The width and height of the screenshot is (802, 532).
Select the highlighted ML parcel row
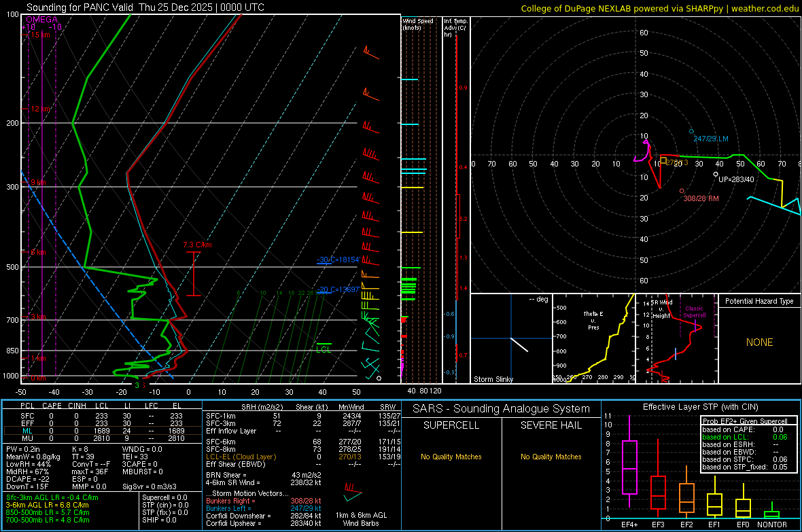click(103, 431)
